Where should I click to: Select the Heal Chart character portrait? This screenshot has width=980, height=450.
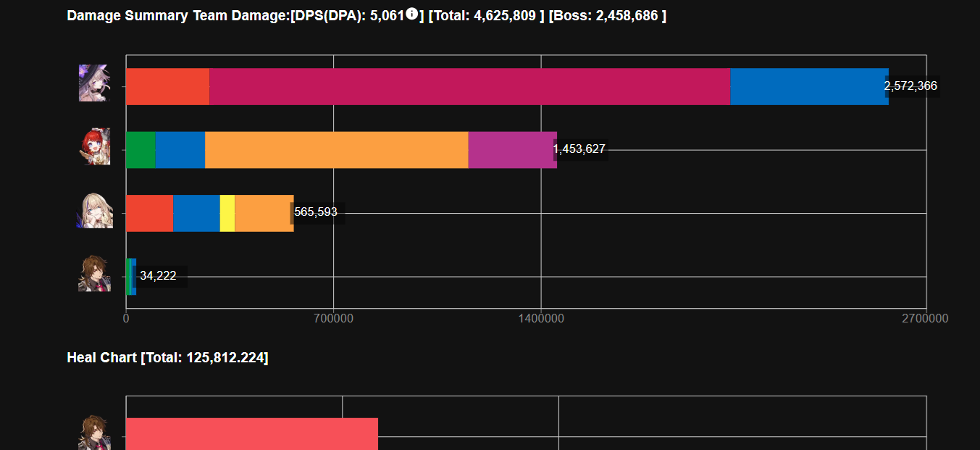point(94,433)
